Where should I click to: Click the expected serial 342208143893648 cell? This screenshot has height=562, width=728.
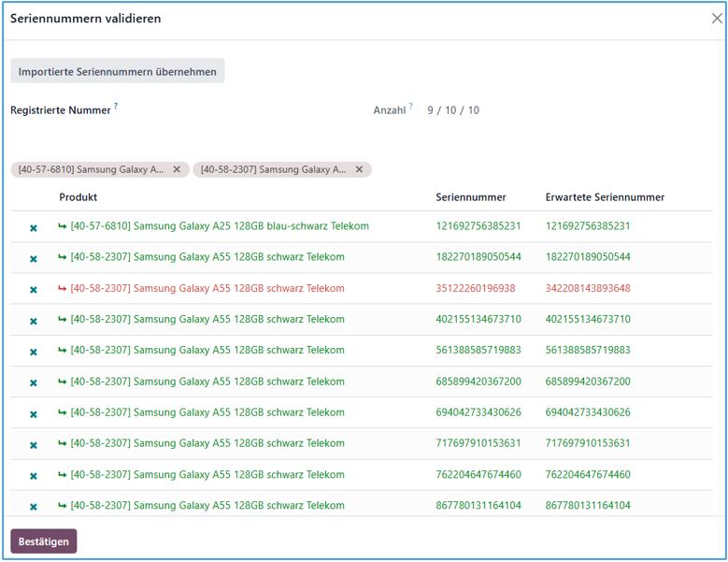[588, 288]
